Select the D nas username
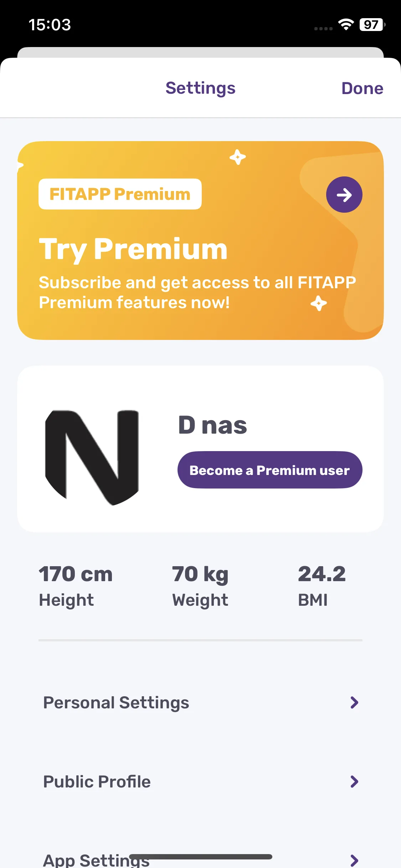Viewport: 401px width, 868px height. [212, 425]
